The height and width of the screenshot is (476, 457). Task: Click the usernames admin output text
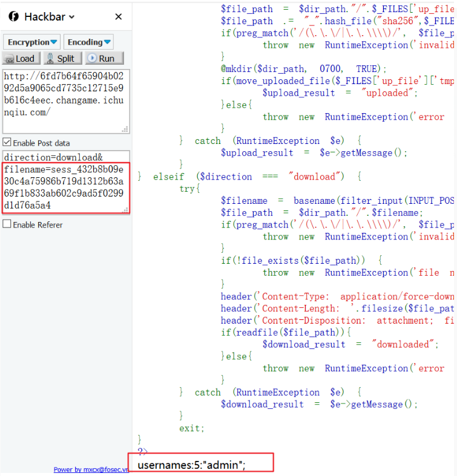[191, 465]
